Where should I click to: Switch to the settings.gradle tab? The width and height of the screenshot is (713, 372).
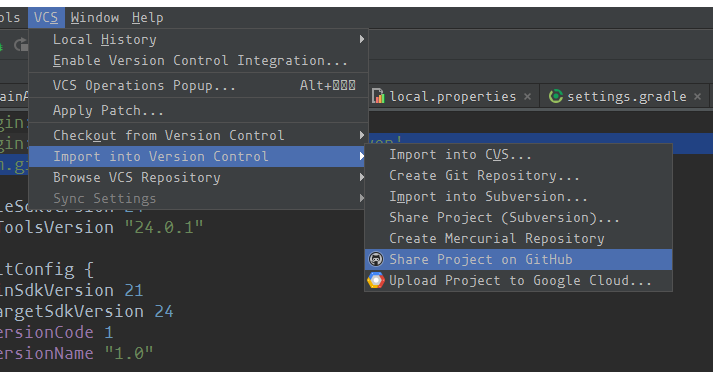[x=625, y=96]
